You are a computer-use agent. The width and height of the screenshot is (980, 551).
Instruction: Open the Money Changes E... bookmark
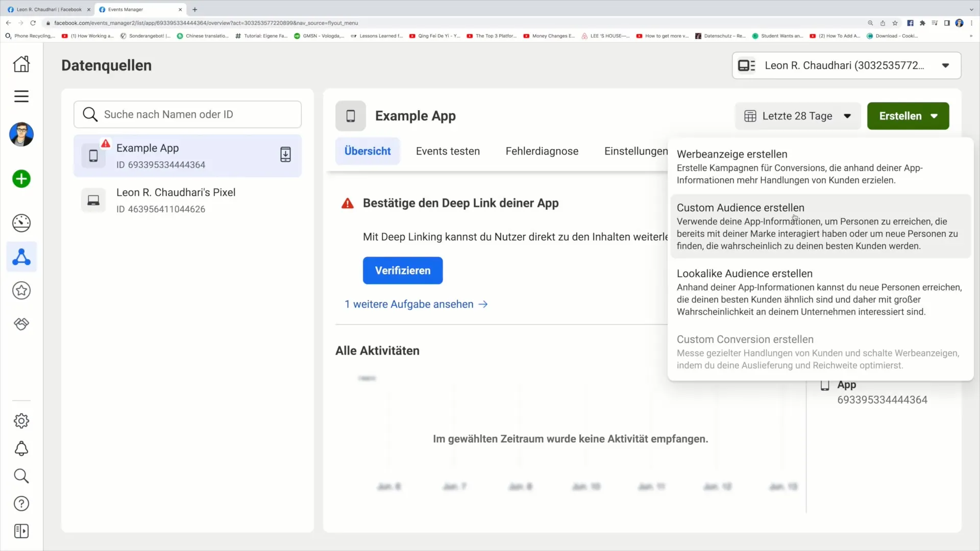pyautogui.click(x=549, y=36)
